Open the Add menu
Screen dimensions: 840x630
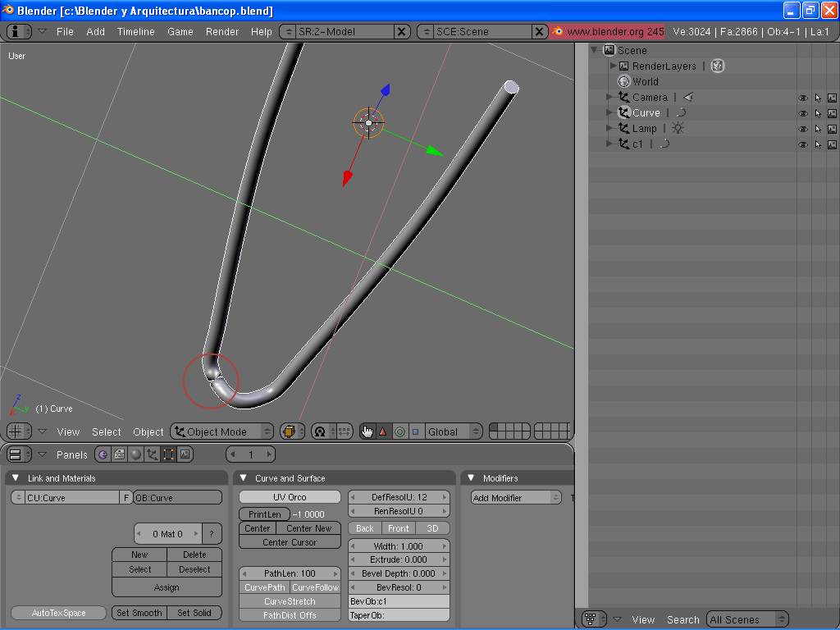click(95, 32)
